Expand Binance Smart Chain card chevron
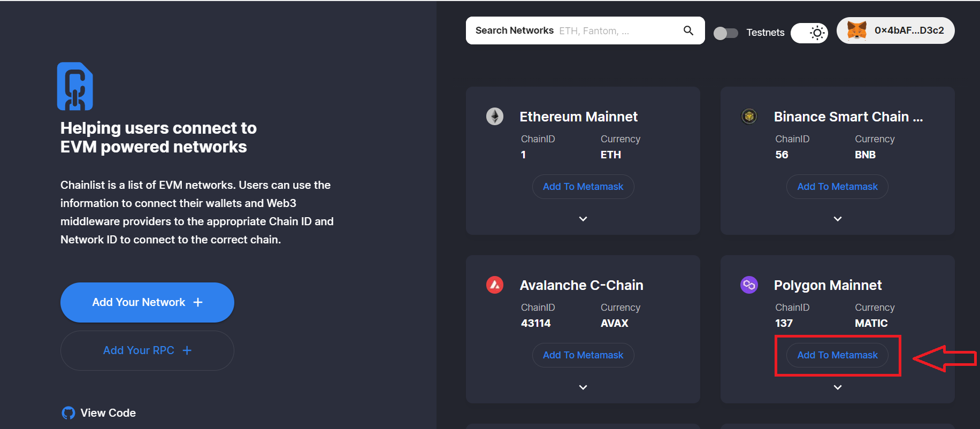The image size is (980, 429). [x=838, y=219]
